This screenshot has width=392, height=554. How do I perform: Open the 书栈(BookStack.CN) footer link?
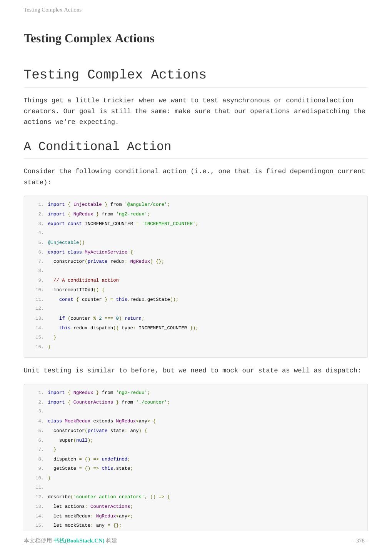point(79,541)
